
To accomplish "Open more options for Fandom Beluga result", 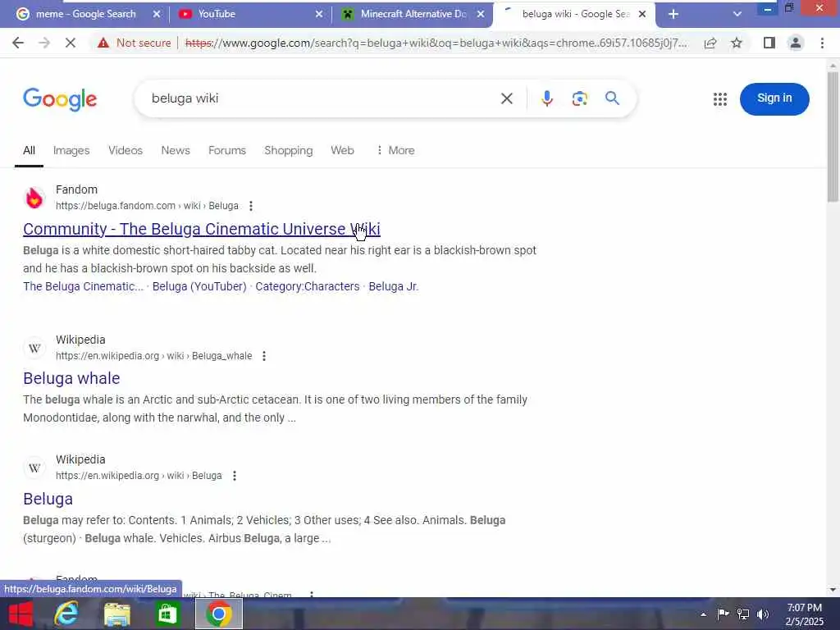I will click(x=251, y=206).
